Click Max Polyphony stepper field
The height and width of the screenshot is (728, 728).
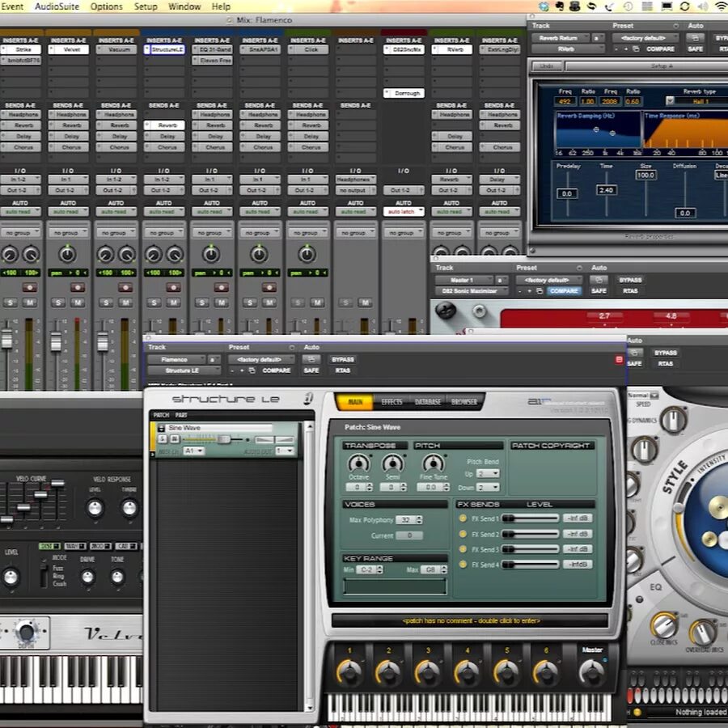[408, 520]
